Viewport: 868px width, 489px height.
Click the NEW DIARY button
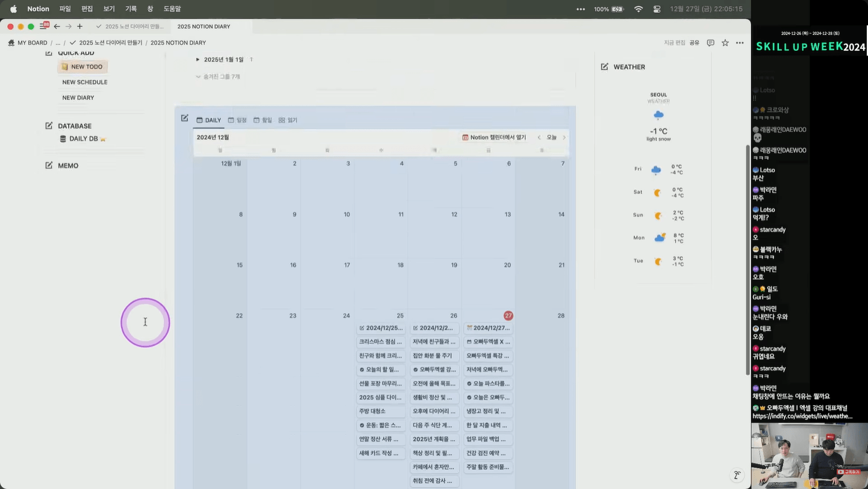tap(78, 98)
